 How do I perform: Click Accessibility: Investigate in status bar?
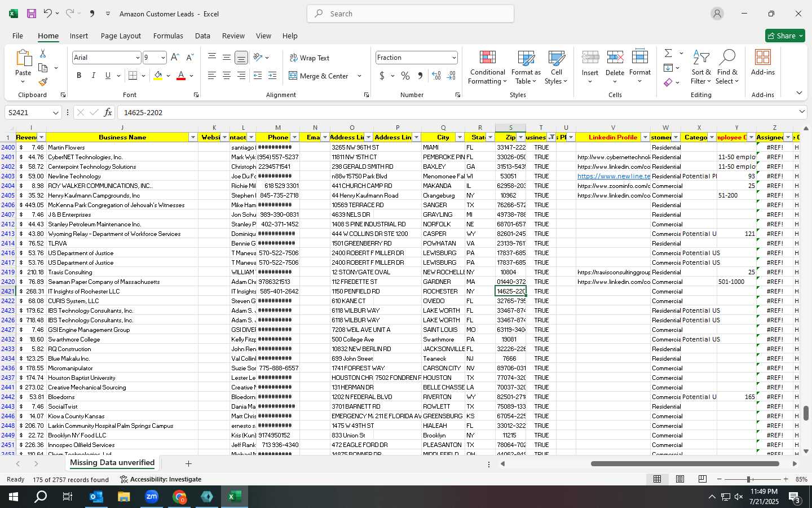(161, 479)
